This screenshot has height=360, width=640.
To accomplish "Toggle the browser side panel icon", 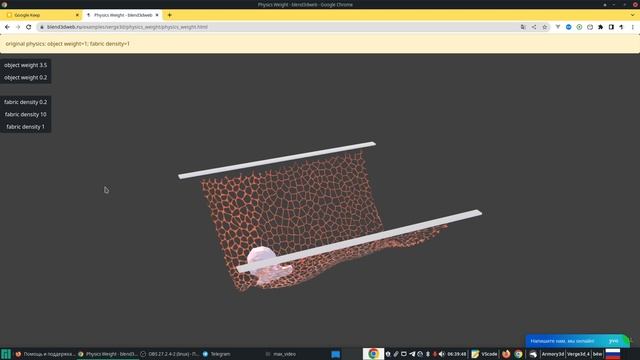I will 611,27.
